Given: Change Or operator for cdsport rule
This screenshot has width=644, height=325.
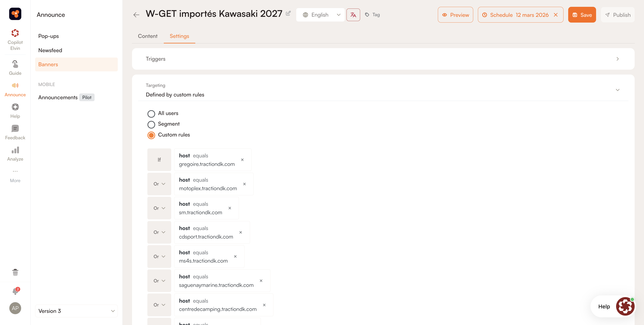Looking at the screenshot, I should pos(159,232).
